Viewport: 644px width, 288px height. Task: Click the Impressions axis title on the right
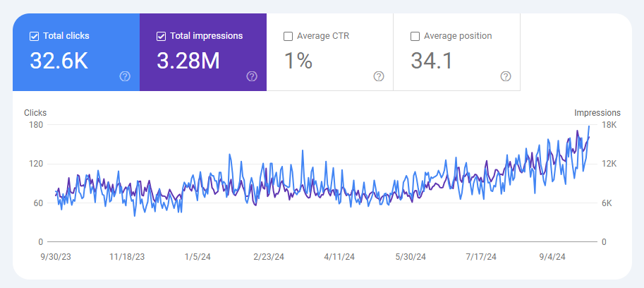(x=597, y=113)
